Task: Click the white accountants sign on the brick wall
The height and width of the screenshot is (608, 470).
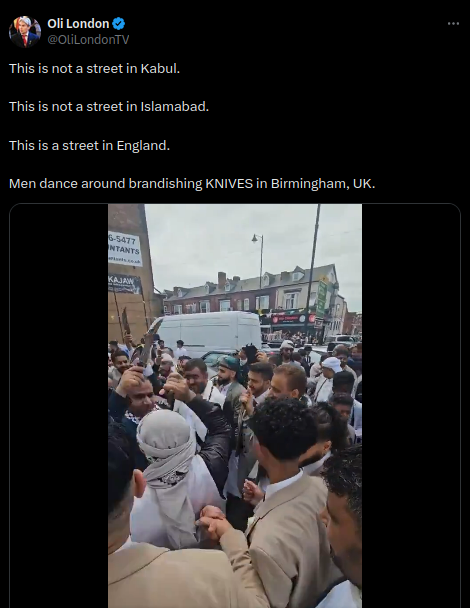Action: tap(124, 249)
